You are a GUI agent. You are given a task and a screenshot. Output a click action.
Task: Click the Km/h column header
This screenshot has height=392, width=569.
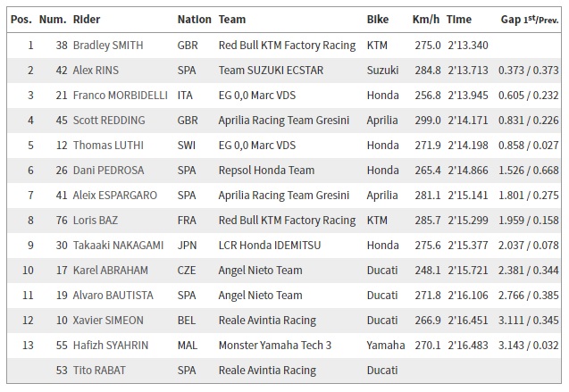click(x=426, y=19)
